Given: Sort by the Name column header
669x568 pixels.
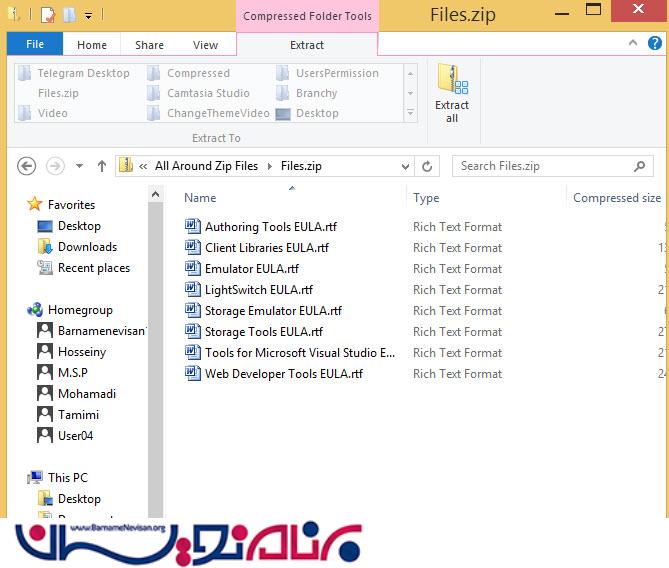Looking at the screenshot, I should 200,198.
